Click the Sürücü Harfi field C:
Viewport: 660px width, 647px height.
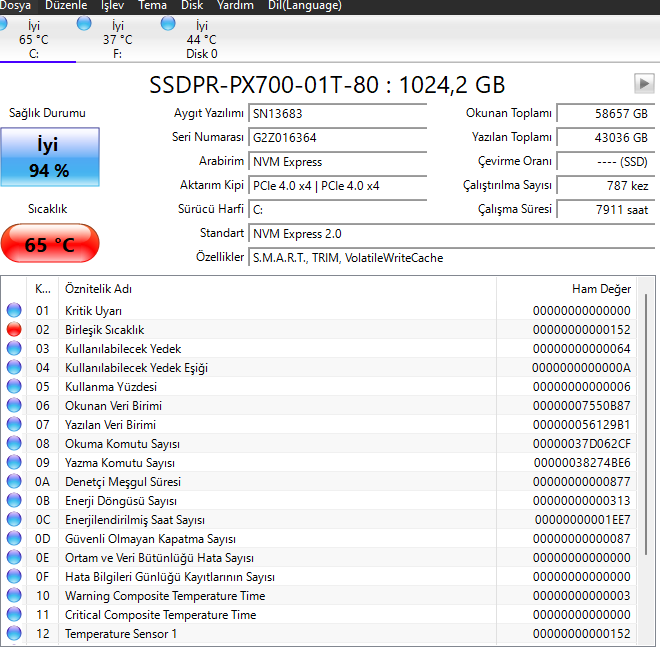[x=338, y=210]
